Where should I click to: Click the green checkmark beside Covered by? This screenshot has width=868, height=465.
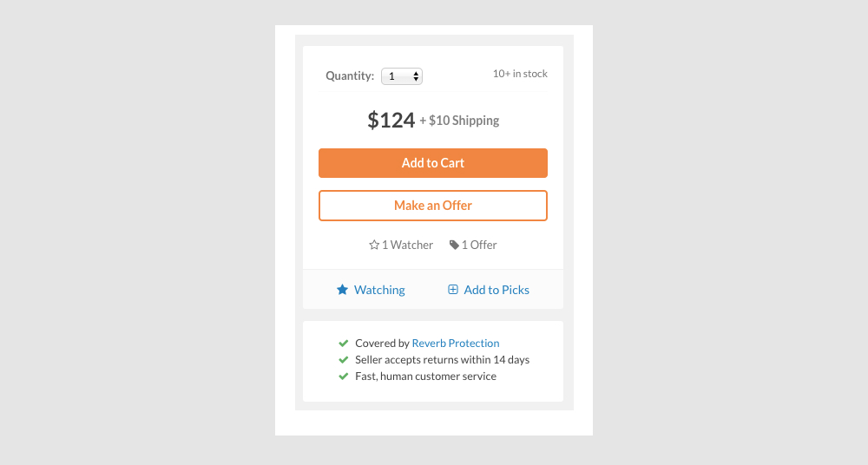click(344, 344)
